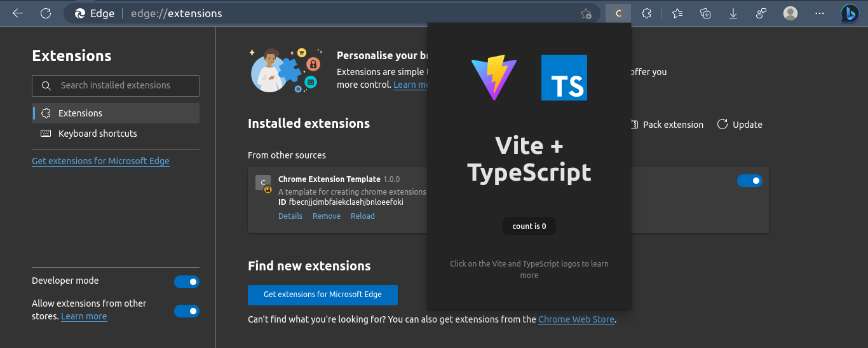This screenshot has height=348, width=868.
Task: Open Keyboard shortcuts in sidebar
Action: pyautogui.click(x=116, y=134)
